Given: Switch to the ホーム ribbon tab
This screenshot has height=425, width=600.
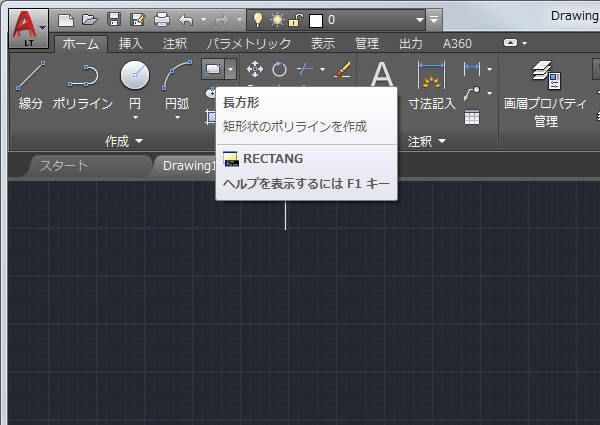Looking at the screenshot, I should [81, 44].
